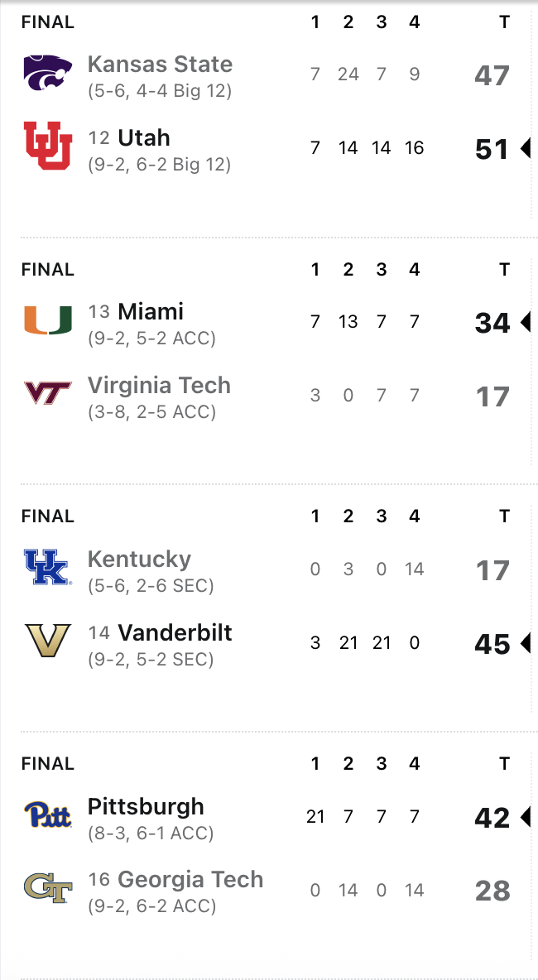Screen dimensions: 538x980
Task: Click the Utah Utes logo
Action: (47, 146)
